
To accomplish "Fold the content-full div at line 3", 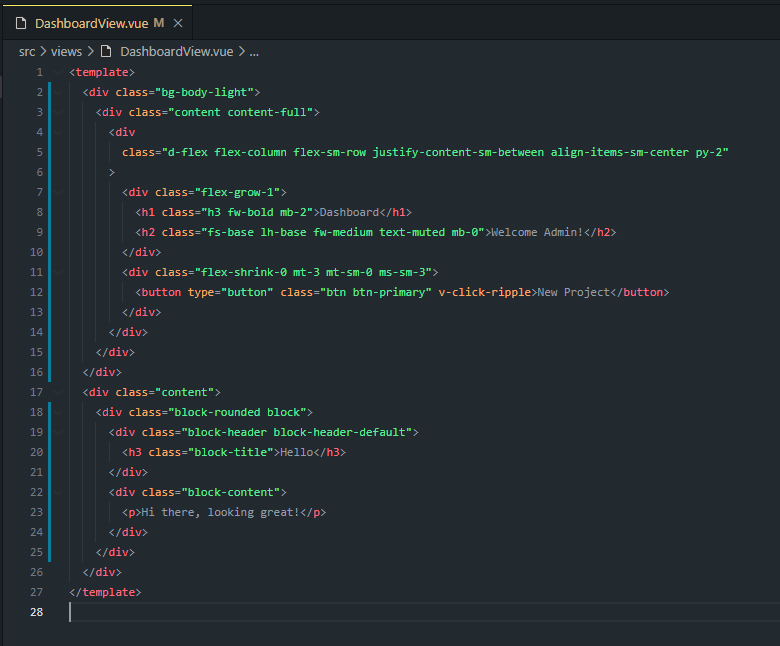I will pyautogui.click(x=59, y=112).
